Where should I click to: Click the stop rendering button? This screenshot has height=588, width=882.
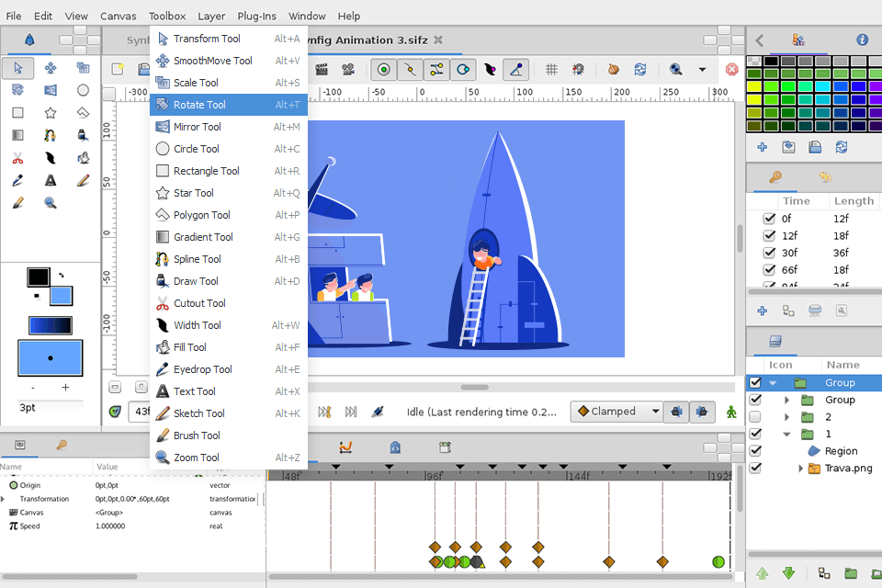tap(731, 70)
